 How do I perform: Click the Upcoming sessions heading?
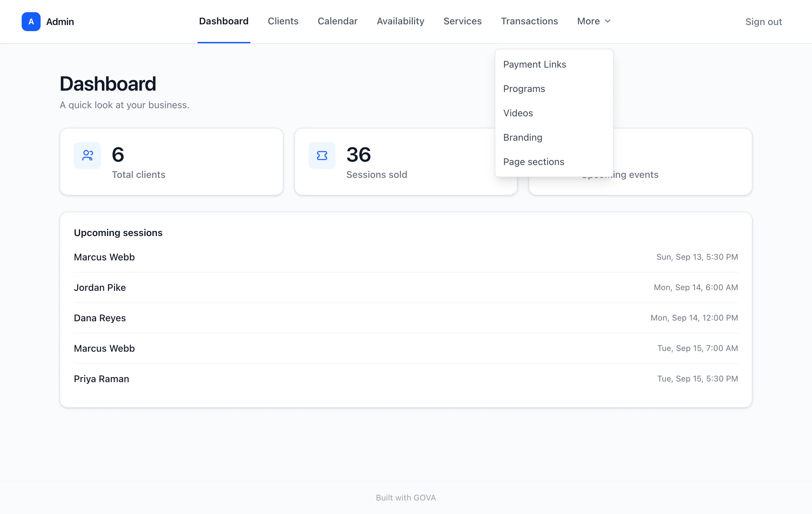(x=118, y=233)
